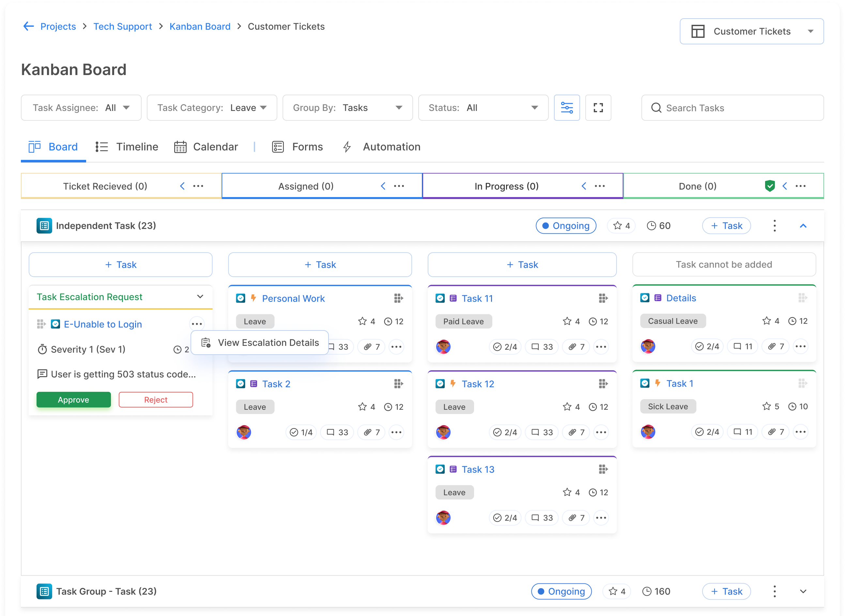Screen dimensions: 845x616
Task: Approve the escalation request
Action: (x=73, y=399)
